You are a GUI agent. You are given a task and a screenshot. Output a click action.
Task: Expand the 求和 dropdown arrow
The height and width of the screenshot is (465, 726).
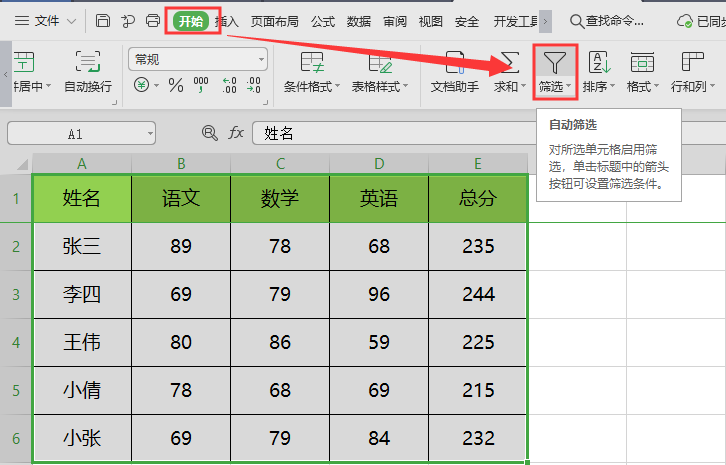pos(523,86)
